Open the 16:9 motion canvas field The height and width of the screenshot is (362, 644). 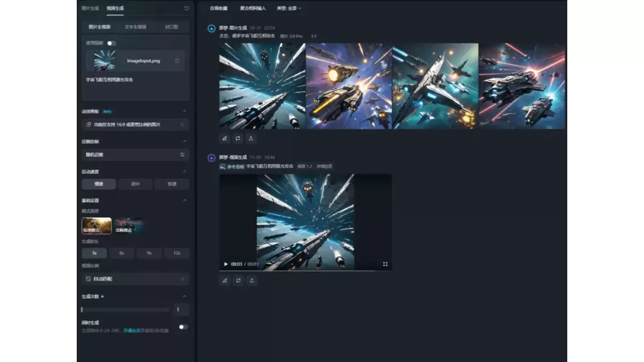coord(135,124)
